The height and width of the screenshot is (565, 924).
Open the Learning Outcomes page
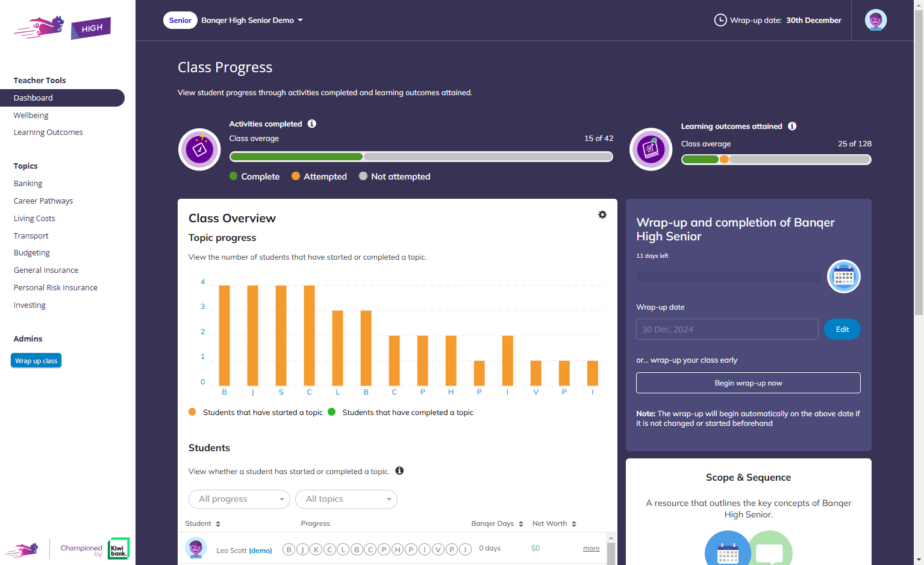tap(48, 132)
